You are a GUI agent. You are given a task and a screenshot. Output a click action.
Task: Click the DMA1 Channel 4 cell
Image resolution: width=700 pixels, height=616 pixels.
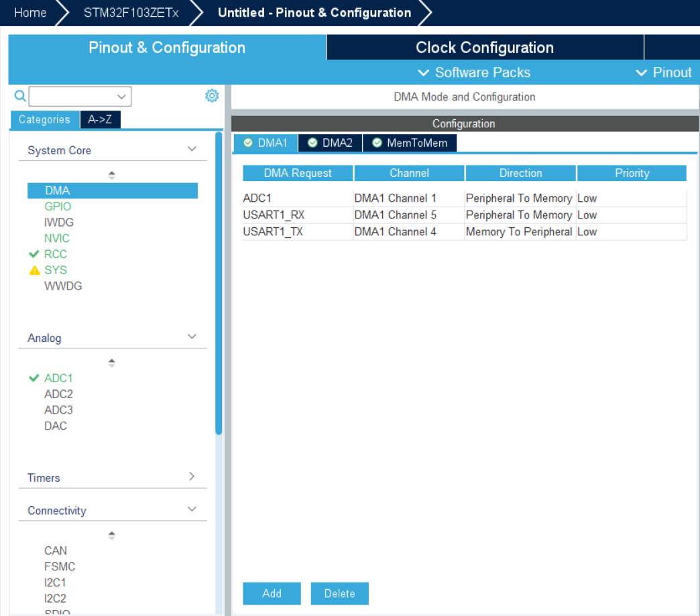pyautogui.click(x=408, y=232)
